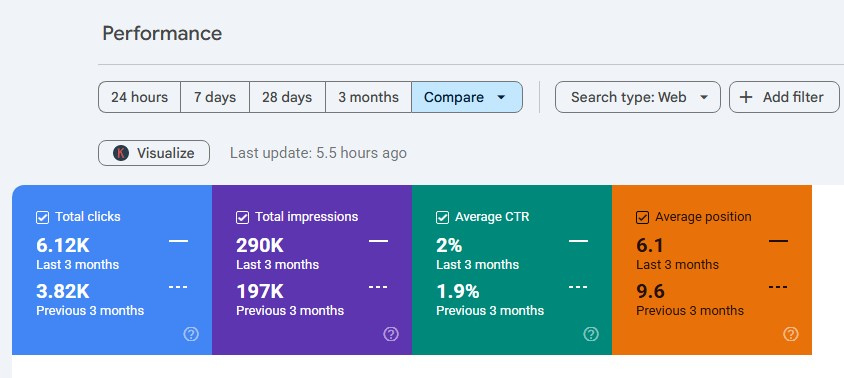Viewport: 844px width, 378px height.
Task: Click the 1.9% previous CTR value
Action: click(x=458, y=292)
